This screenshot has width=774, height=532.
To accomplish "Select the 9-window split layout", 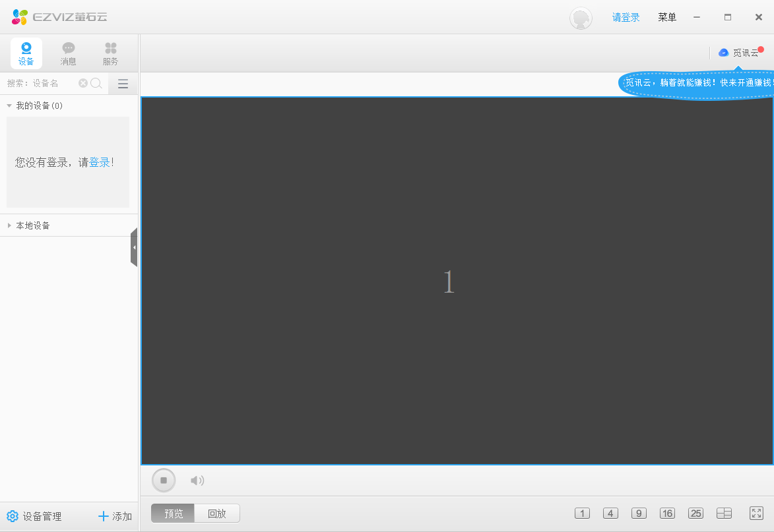I will 639,514.
